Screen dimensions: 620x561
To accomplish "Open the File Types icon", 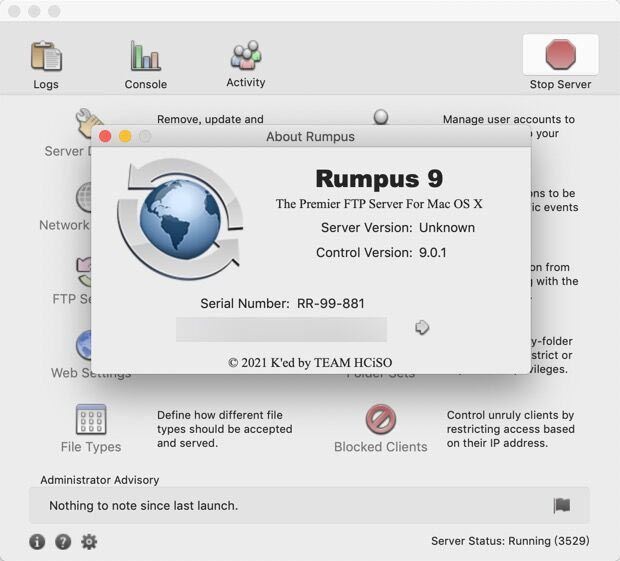I will click(x=91, y=419).
